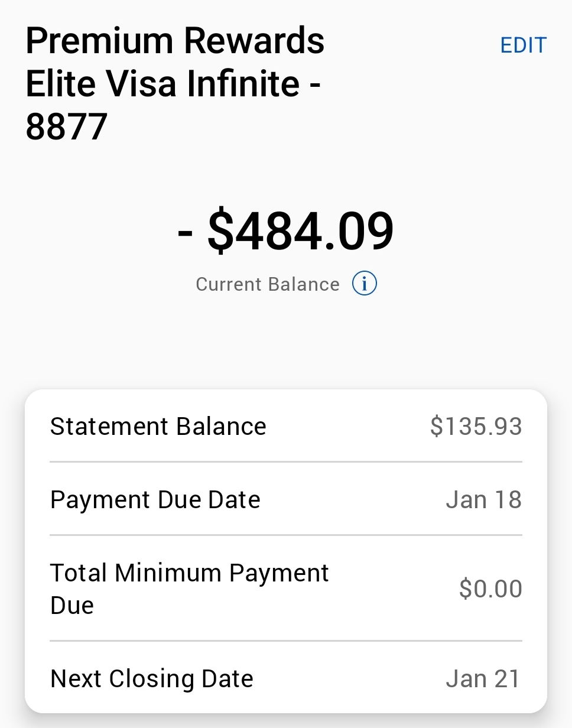Screen dimensions: 572x728
Task: Select the Jan 21 closing date value
Action: click(483, 679)
